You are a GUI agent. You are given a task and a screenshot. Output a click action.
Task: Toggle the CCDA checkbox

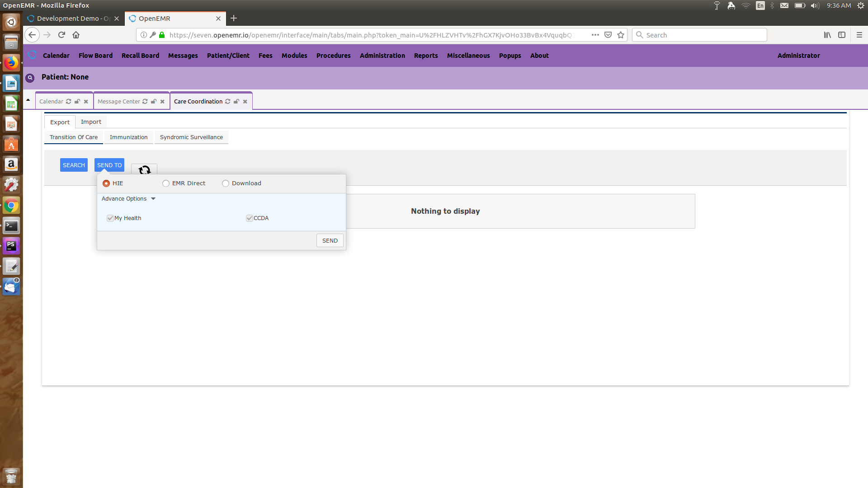pos(250,218)
